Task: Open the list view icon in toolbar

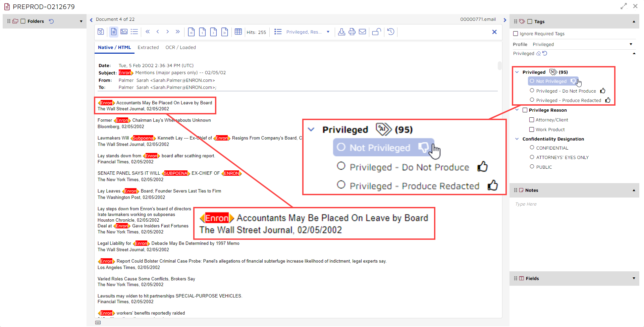Action: 134,32
